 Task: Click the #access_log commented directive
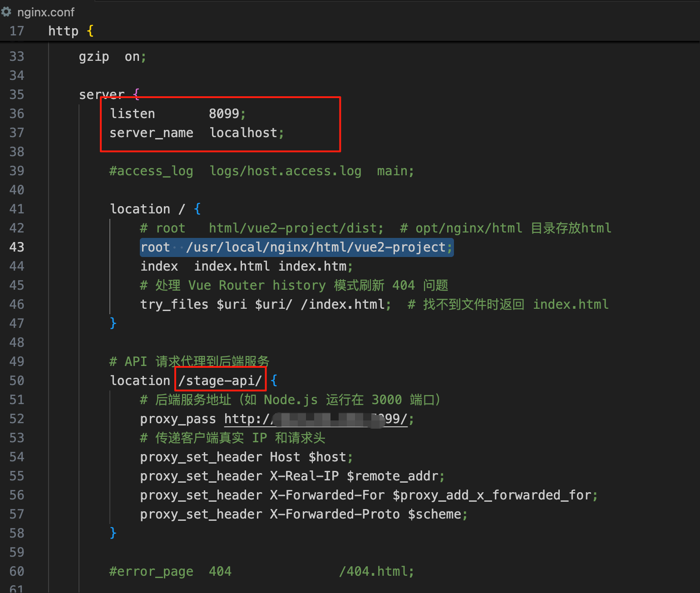(x=151, y=171)
